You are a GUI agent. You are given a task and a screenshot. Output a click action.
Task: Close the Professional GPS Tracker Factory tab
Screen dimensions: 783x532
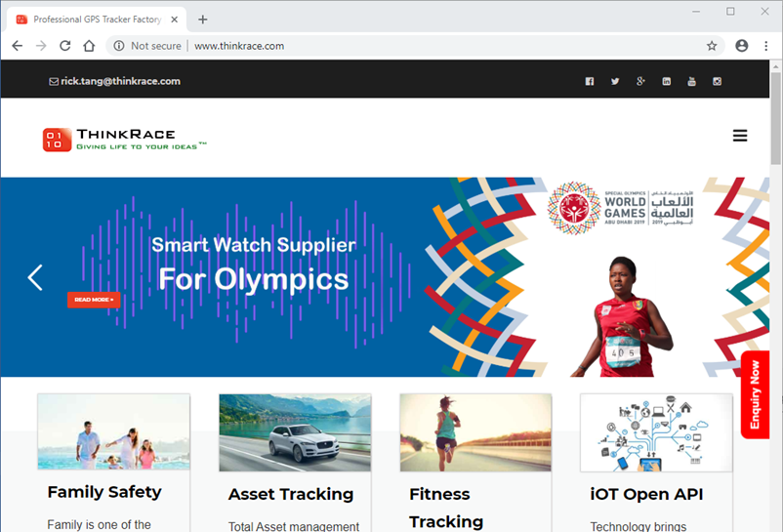click(x=175, y=20)
